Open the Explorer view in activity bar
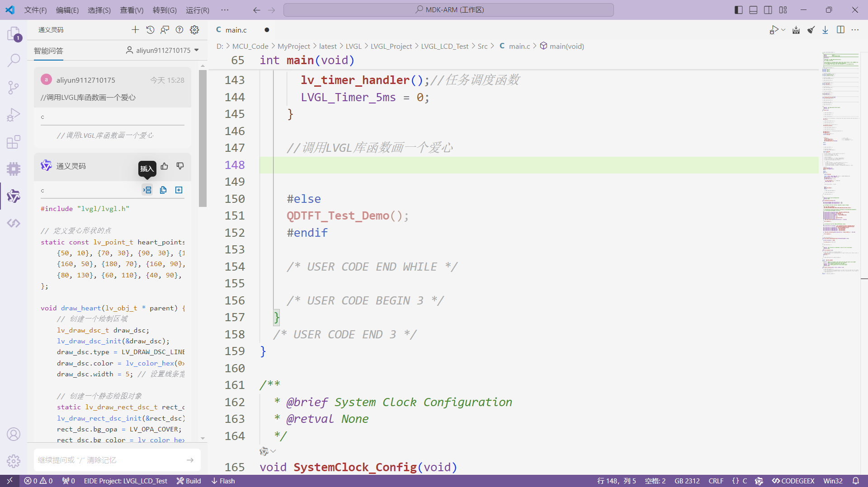This screenshot has height=487, width=868. click(x=14, y=33)
